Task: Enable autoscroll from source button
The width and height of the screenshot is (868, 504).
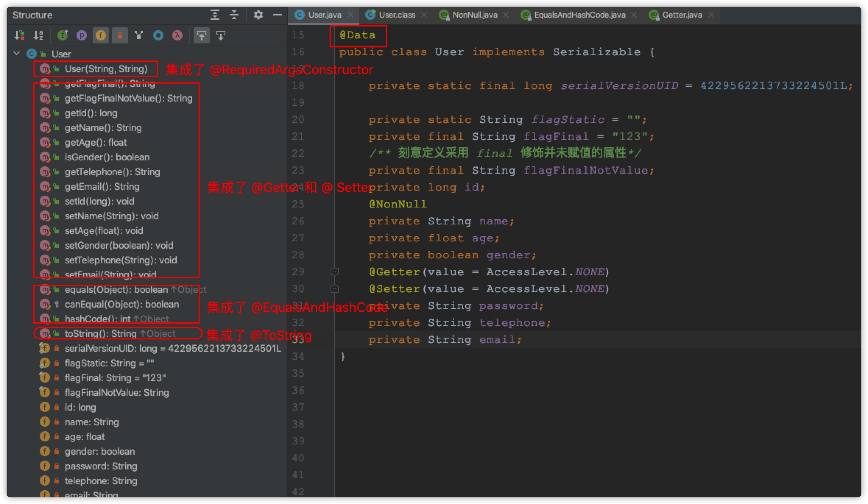Action: pos(221,35)
